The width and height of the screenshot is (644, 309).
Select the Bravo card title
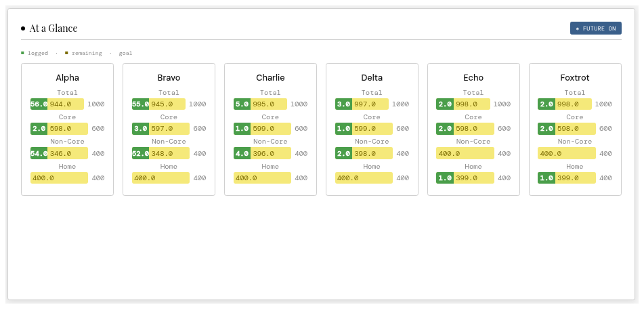(x=169, y=78)
